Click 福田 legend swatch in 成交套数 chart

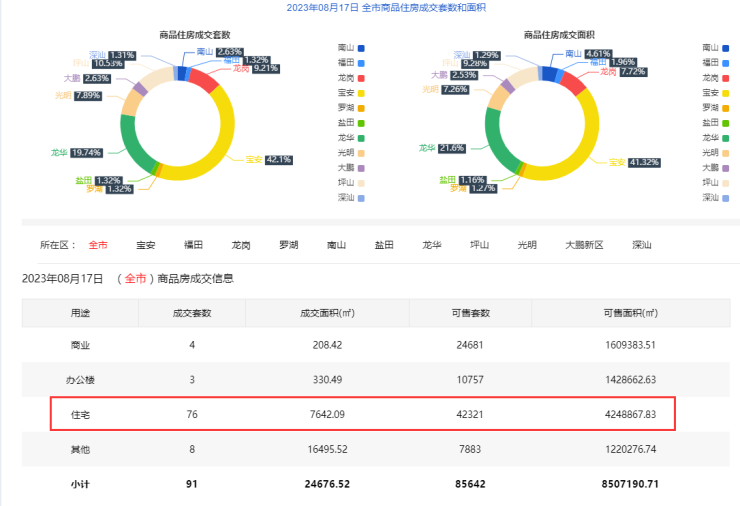coord(361,62)
